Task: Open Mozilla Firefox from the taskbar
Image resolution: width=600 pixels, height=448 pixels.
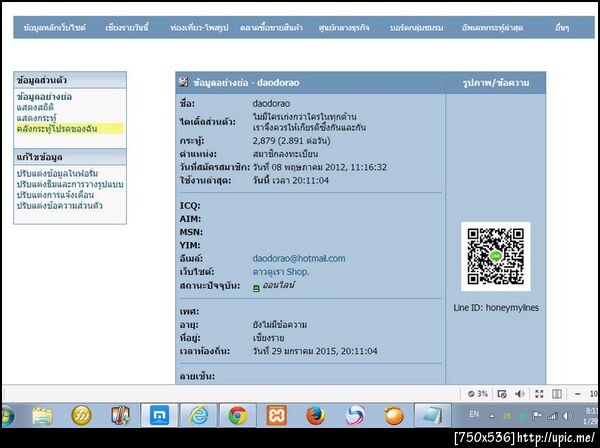Action: [x=316, y=415]
